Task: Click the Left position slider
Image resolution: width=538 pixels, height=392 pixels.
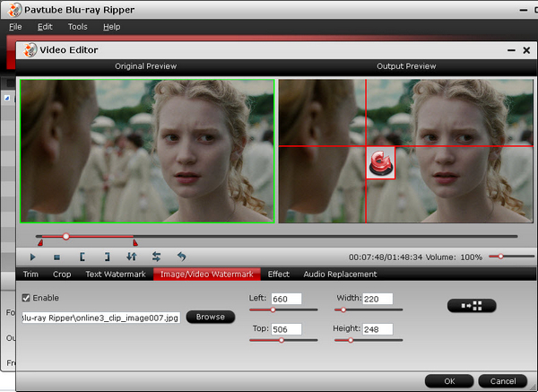Action: coord(283,309)
